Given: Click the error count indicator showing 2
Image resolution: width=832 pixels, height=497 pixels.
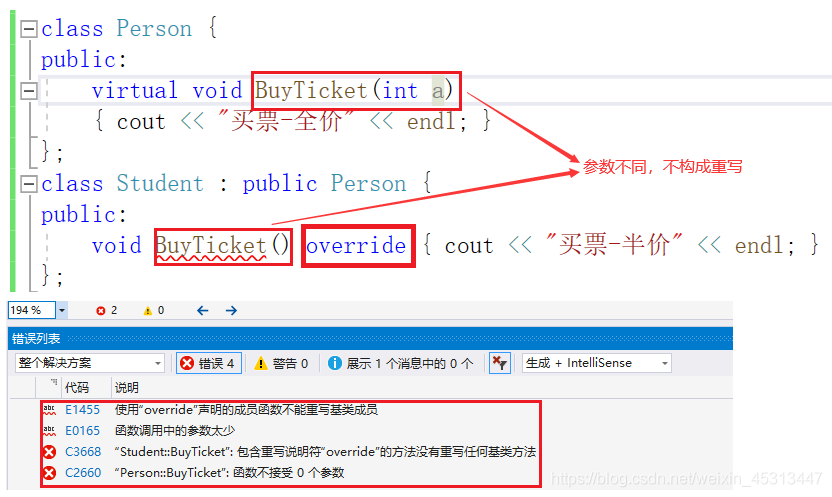Looking at the screenshot, I should pyautogui.click(x=107, y=310).
